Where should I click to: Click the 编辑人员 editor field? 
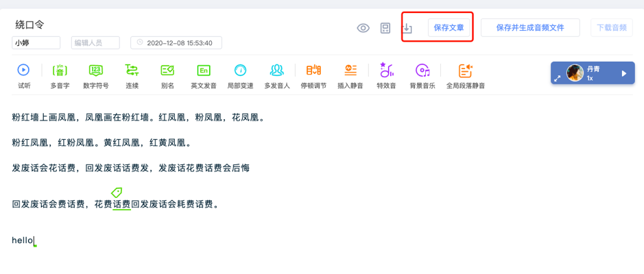coord(95,42)
